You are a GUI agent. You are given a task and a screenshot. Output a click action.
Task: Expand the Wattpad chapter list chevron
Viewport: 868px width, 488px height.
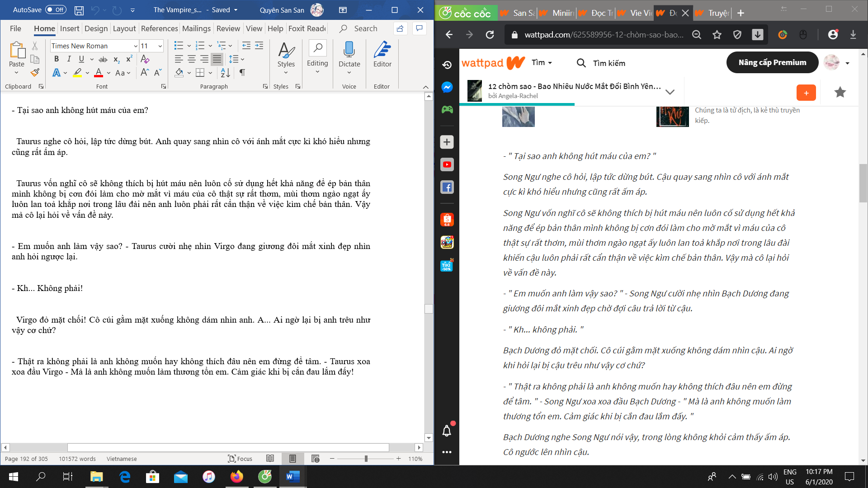(x=670, y=92)
